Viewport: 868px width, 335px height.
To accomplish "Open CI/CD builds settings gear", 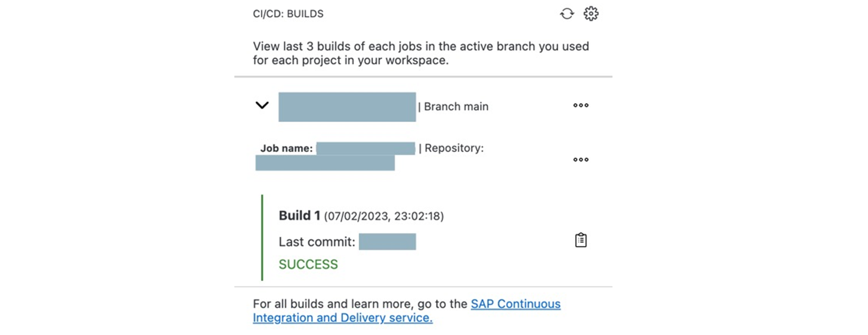I will (591, 14).
